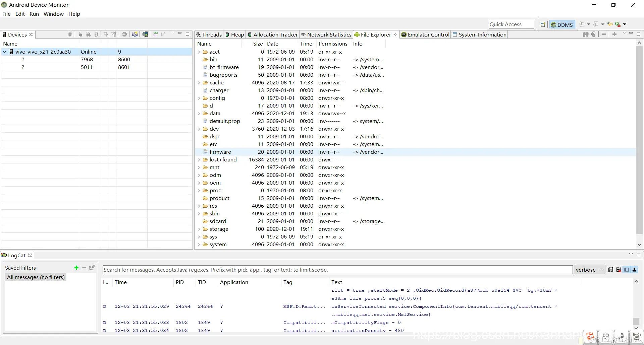Click Update Heap icon in Devices toolbar
644x345 pixels.
click(x=80, y=34)
